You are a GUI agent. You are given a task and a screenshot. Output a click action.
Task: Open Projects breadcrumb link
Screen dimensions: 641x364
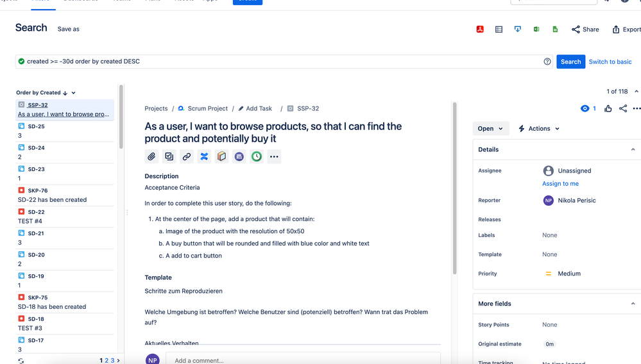tap(156, 108)
